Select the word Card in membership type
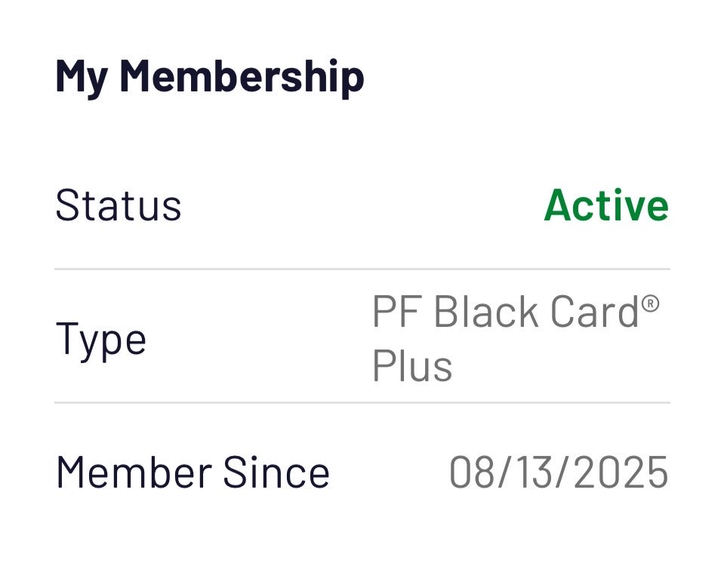This screenshot has height=588, width=724. pos(594,312)
